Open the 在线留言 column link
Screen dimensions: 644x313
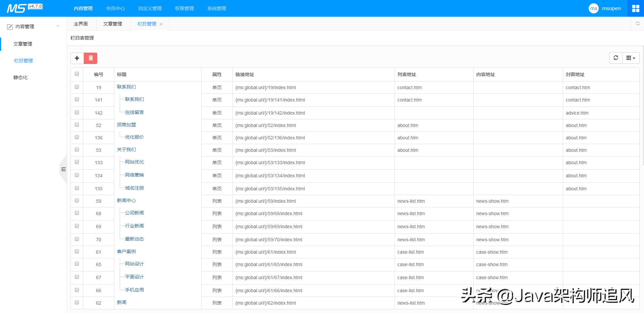(134, 112)
